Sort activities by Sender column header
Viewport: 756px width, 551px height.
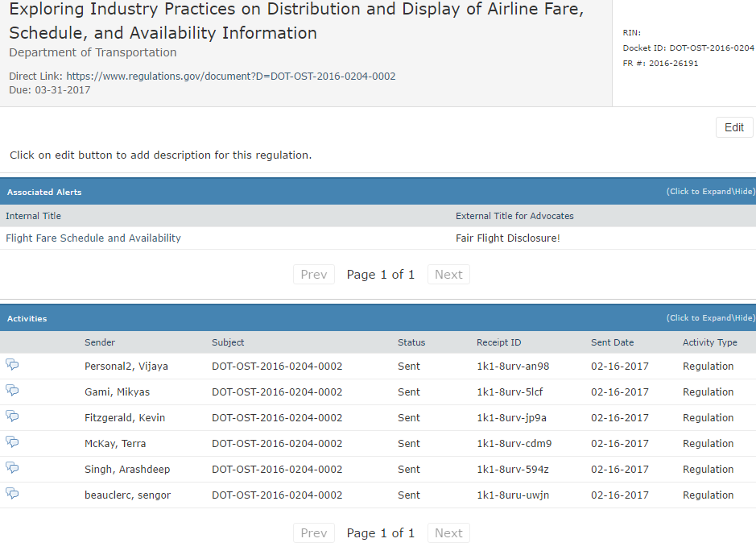click(100, 342)
